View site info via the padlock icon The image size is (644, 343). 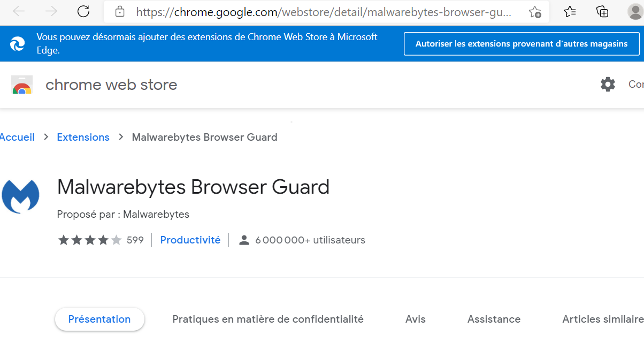[x=120, y=11]
